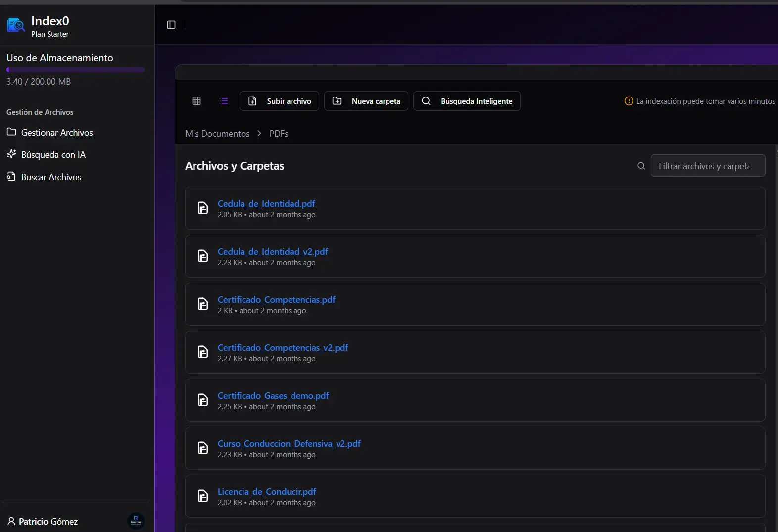Click file icon of Licencia_de_Conducir.pdf
The image size is (778, 532).
[x=203, y=496]
